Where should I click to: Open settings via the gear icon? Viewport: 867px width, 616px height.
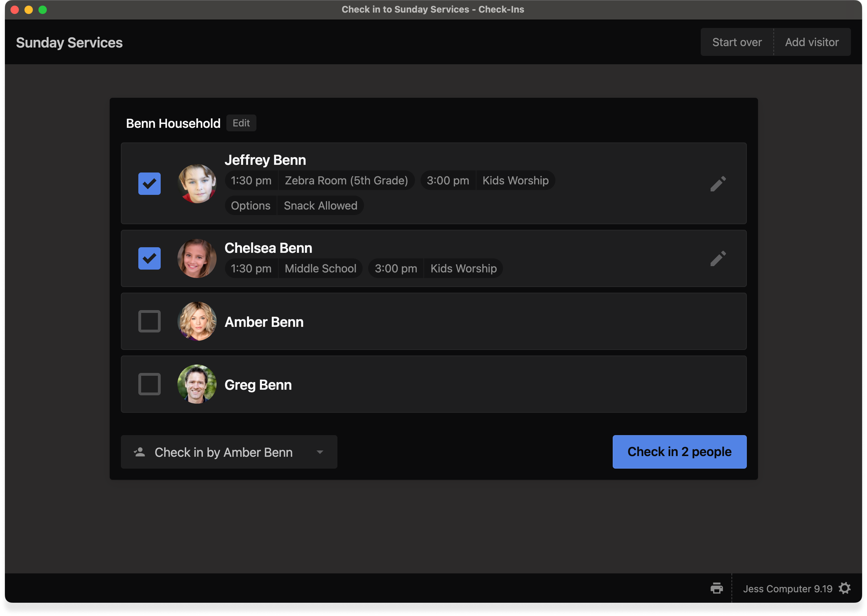coord(845,588)
